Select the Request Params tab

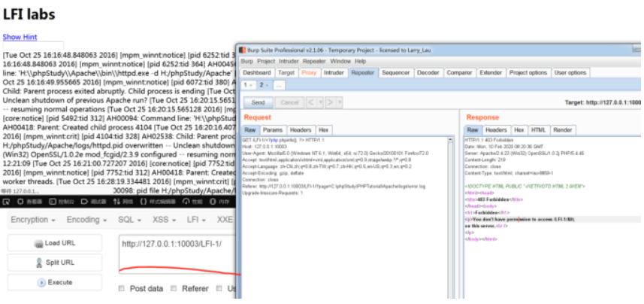pyautogui.click(x=273, y=130)
